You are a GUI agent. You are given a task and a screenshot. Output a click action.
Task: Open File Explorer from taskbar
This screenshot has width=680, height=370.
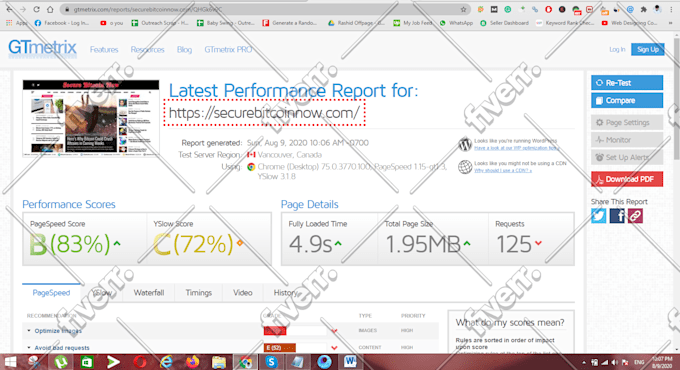pos(219,362)
